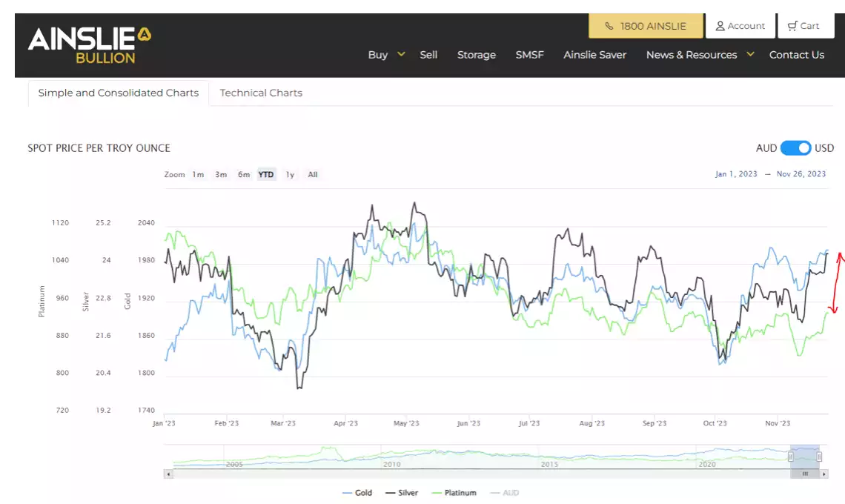Toggle the AUD series in the legend
Image resolution: width=845 pixels, height=504 pixels.
[509, 492]
